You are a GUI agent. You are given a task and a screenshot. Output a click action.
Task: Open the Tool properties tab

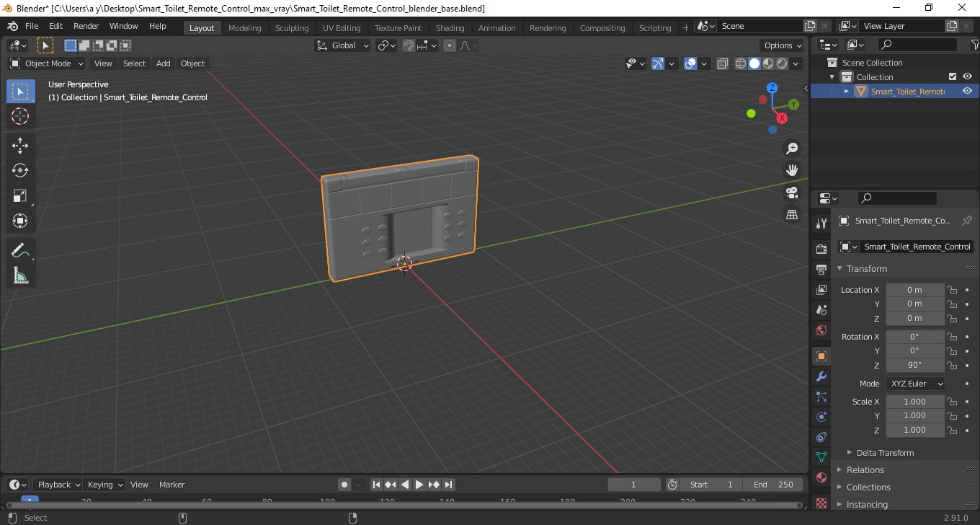821,224
